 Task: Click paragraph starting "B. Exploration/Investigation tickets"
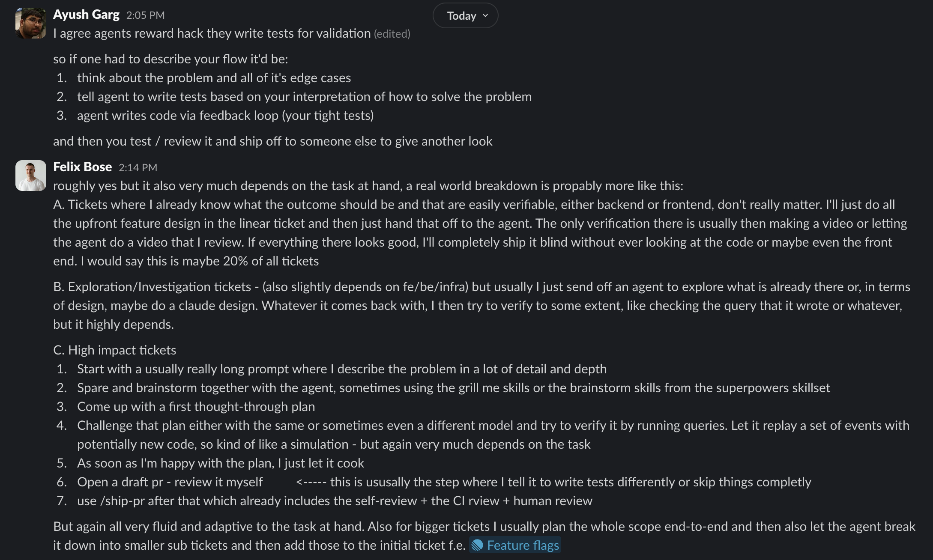pos(481,306)
